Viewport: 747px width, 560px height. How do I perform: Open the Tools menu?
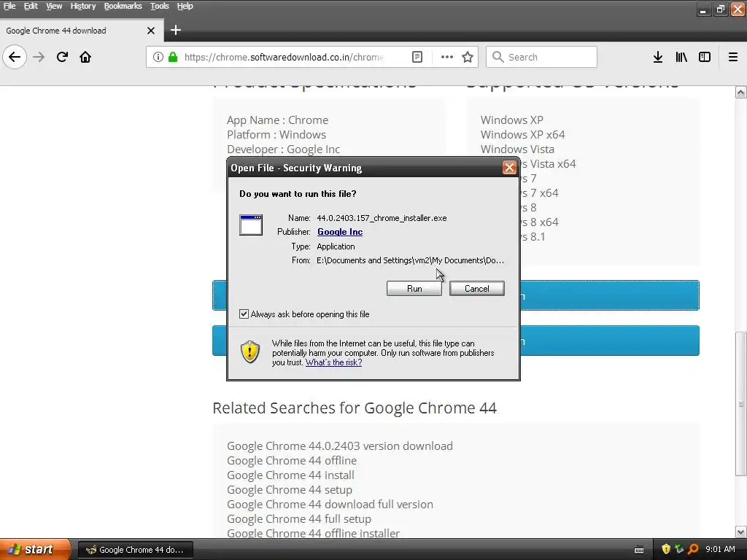tap(160, 6)
